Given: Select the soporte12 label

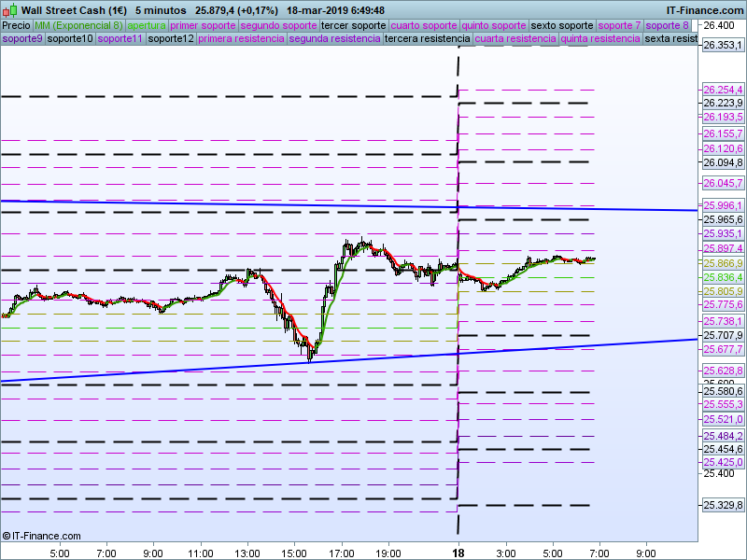Looking at the screenshot, I should tap(171, 38).
